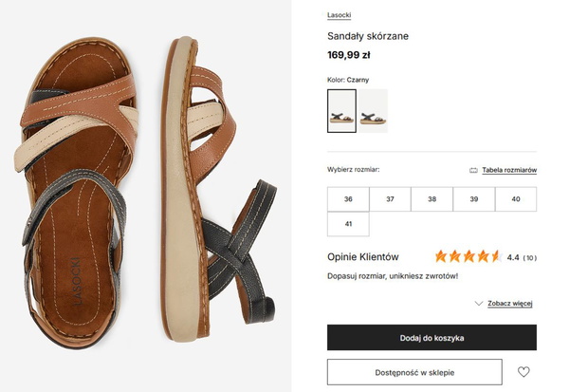Image resolution: width=588 pixels, height=392 pixels.
Task: Open the Lasocki brand link
Action: (339, 15)
